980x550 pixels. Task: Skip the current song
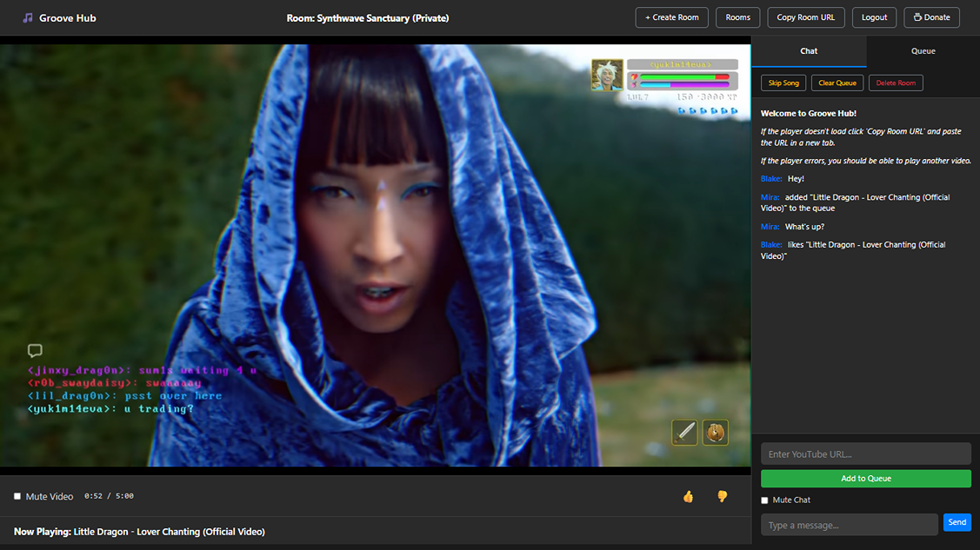pos(783,83)
